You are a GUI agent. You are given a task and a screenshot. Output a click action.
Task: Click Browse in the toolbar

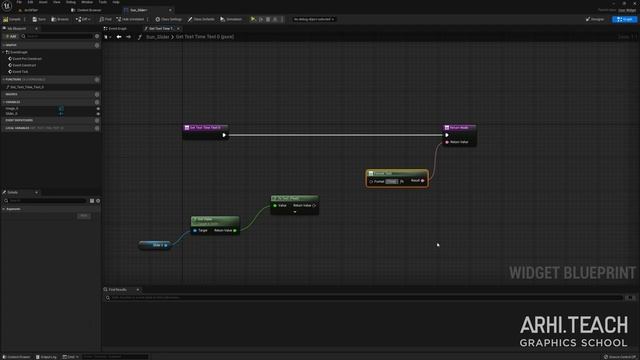coord(60,19)
